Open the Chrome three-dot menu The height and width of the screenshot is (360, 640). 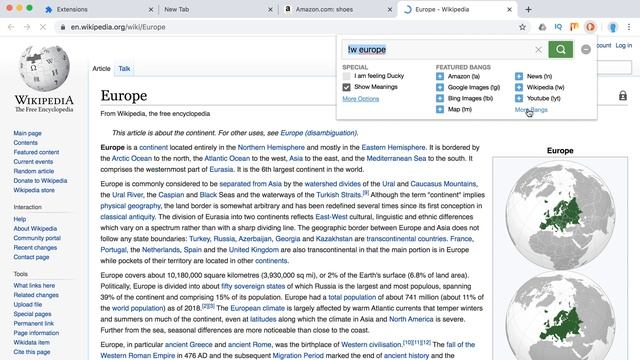pos(629,27)
